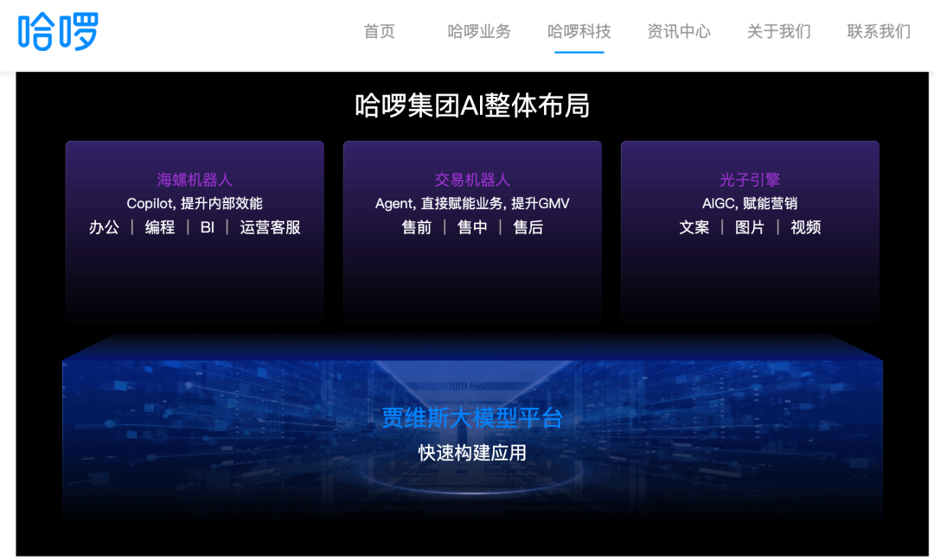Click 办公 in 海螺机器人 card

coord(105,227)
